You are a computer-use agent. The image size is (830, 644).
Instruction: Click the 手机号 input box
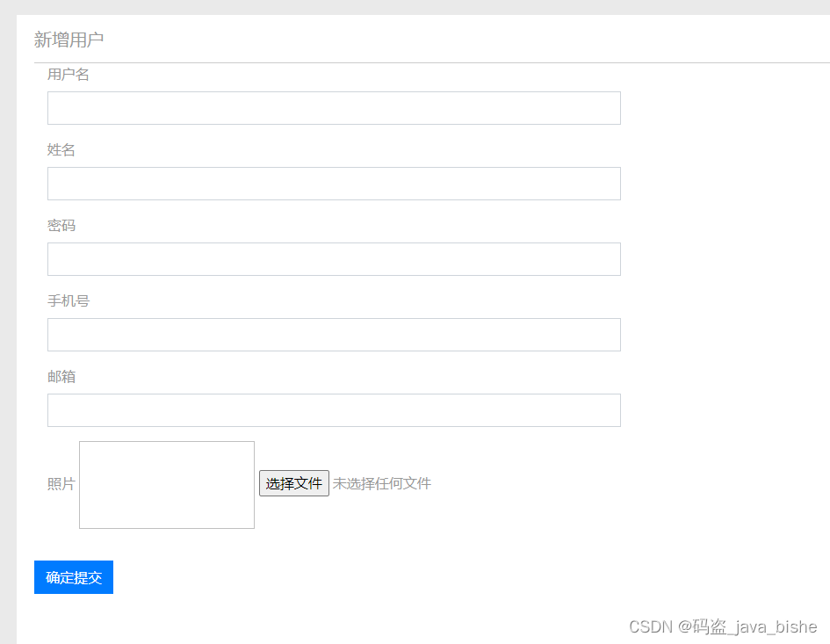click(334, 335)
